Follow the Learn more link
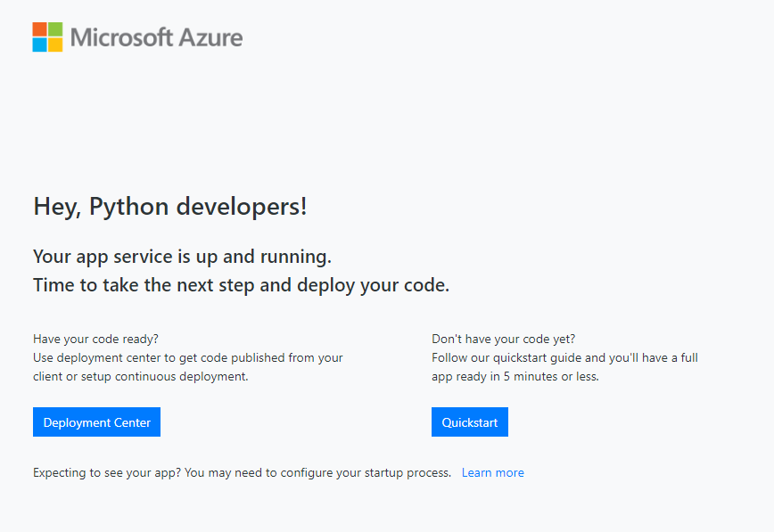774x532 pixels. coord(492,473)
